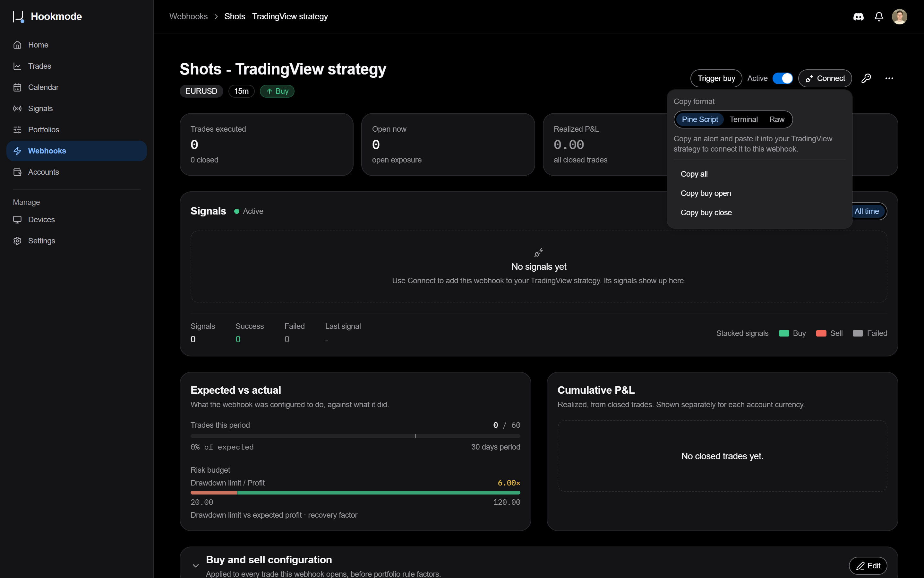Click the 'Last signal' stat label
Image resolution: width=924 pixels, height=578 pixels.
click(x=343, y=326)
